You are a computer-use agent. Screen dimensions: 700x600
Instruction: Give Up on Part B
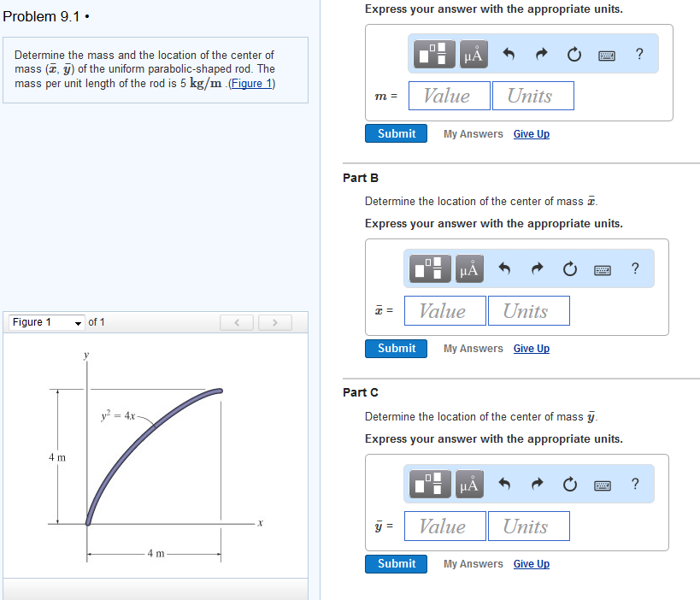[x=532, y=349]
